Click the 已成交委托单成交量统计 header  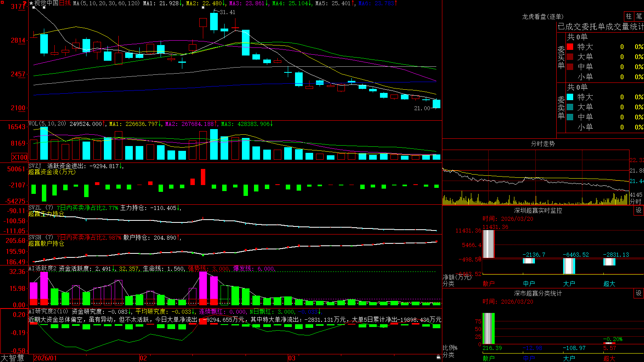click(601, 27)
